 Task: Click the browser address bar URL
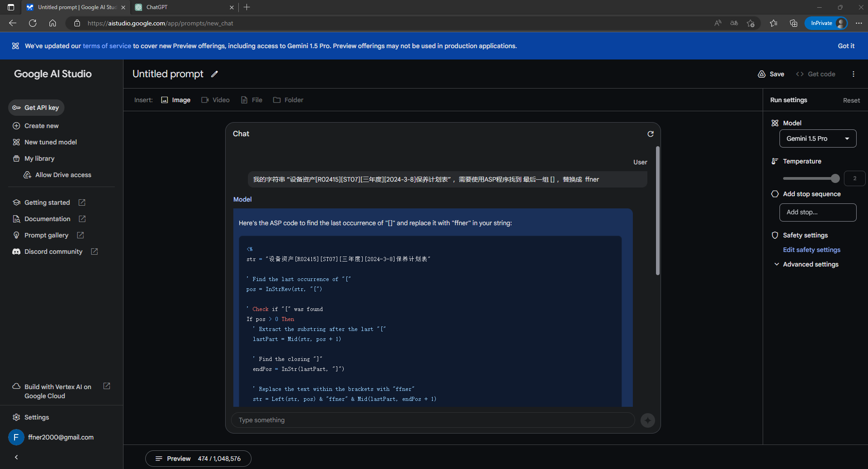160,23
